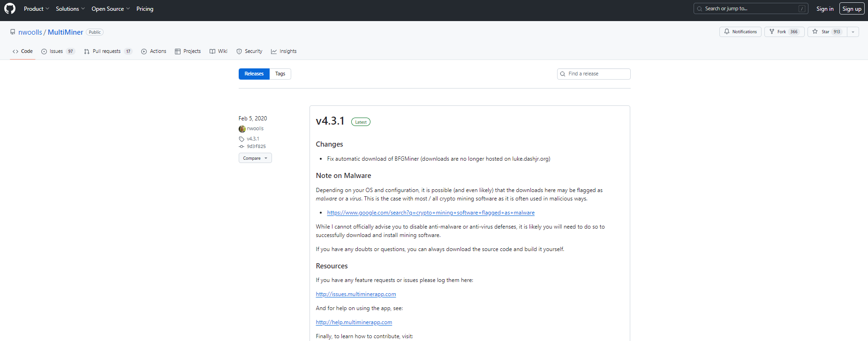Click the Sign in link
The height and width of the screenshot is (341, 868).
coord(825,9)
